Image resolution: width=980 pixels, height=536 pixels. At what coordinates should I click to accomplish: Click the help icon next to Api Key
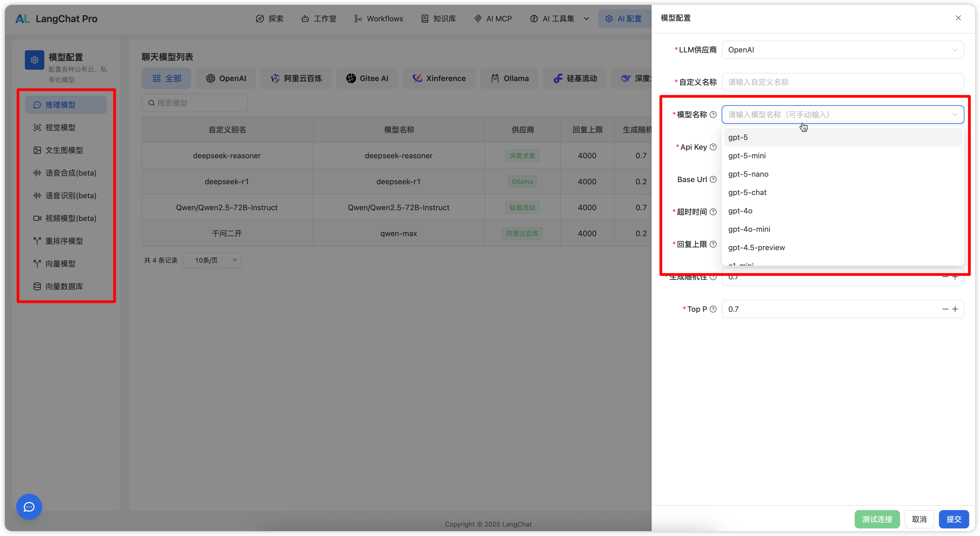click(x=713, y=147)
